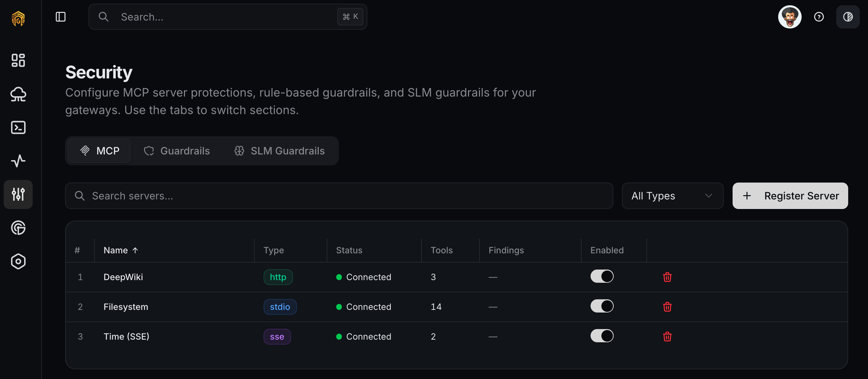Toggle the theme contrast icon
The height and width of the screenshot is (379, 868).
pos(848,17)
